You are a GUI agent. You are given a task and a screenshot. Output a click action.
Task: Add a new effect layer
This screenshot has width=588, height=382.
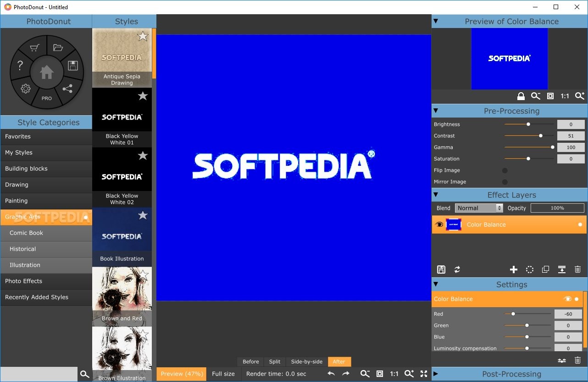coord(514,270)
